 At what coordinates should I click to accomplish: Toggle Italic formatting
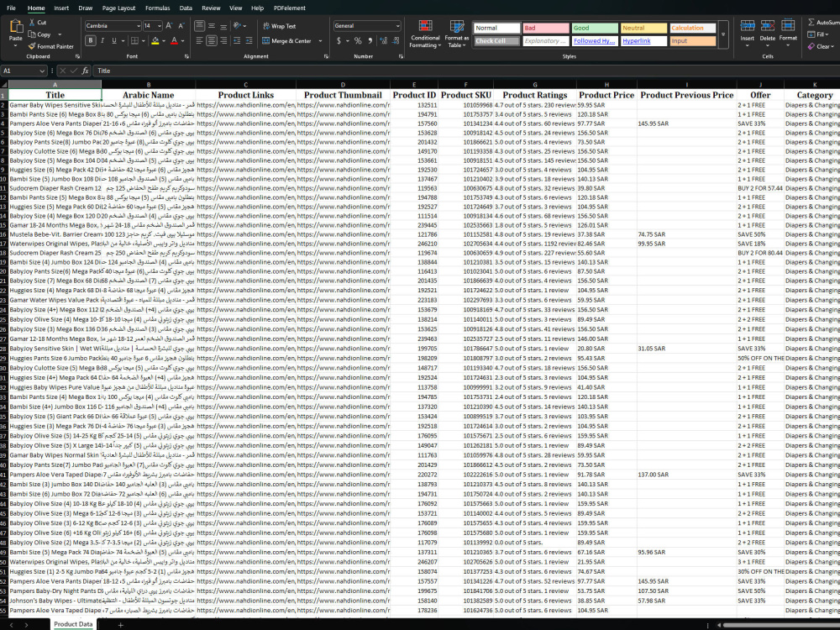pos(102,40)
